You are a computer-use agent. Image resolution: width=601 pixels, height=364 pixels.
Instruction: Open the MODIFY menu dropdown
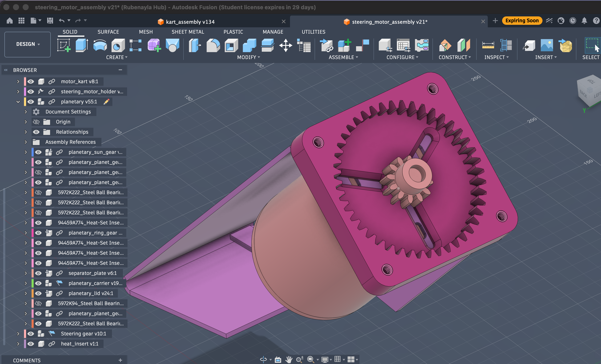click(x=248, y=57)
